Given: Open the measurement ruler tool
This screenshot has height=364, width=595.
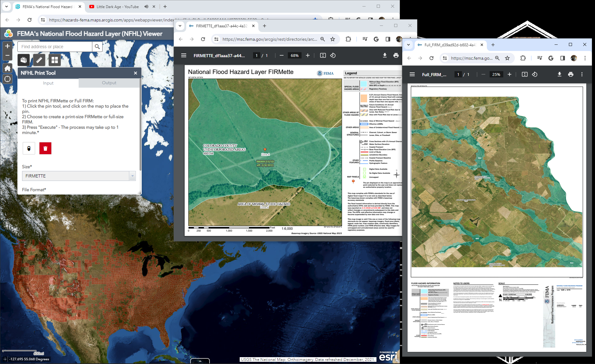Looking at the screenshot, I should pos(39,60).
